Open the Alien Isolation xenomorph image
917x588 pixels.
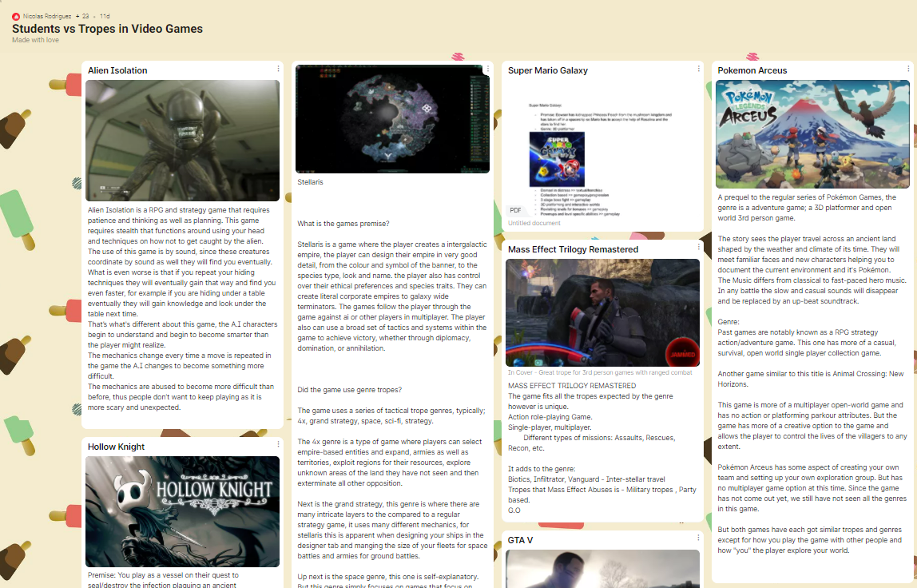182,141
